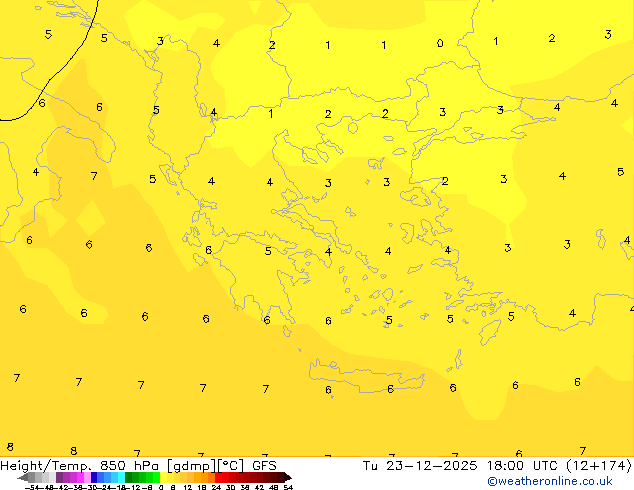Click the "Height/Temp." title text
This screenshot has height=490, width=634.
(46, 466)
